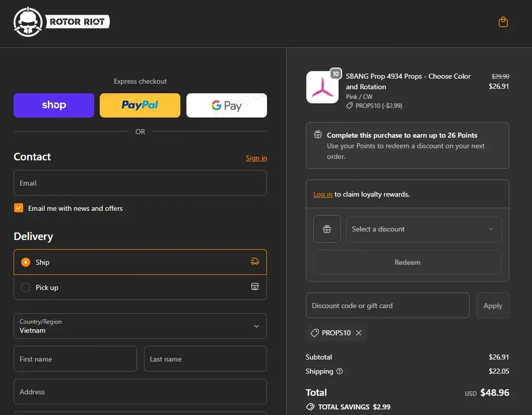Open the Rotor Riot logo home link
This screenshot has height=415, width=532.
(61, 22)
